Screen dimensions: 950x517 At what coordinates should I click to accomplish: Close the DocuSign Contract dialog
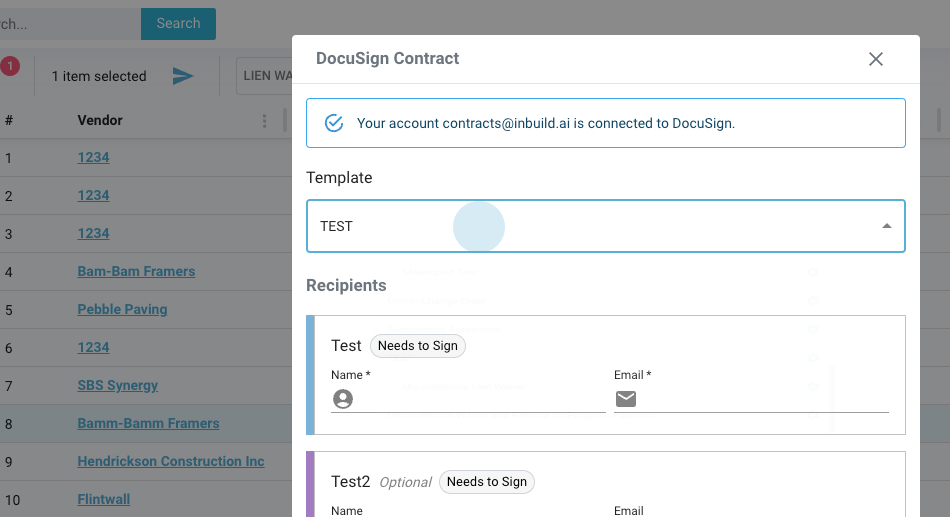tap(876, 59)
